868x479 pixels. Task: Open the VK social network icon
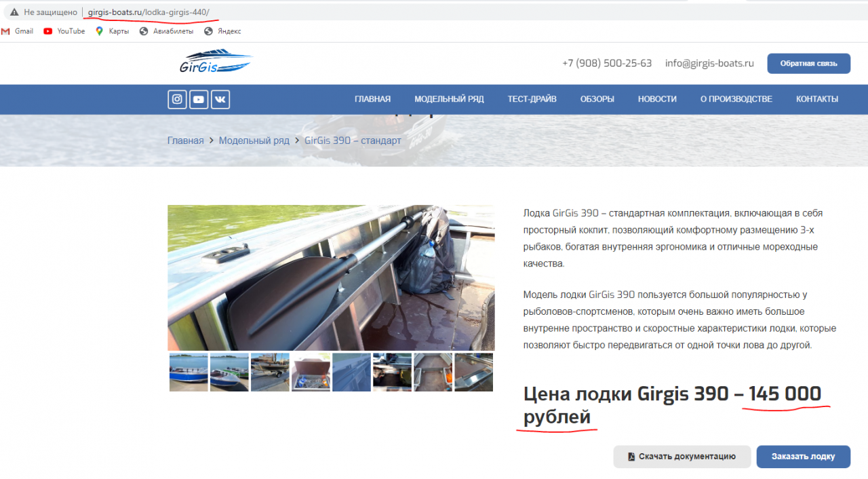click(220, 100)
